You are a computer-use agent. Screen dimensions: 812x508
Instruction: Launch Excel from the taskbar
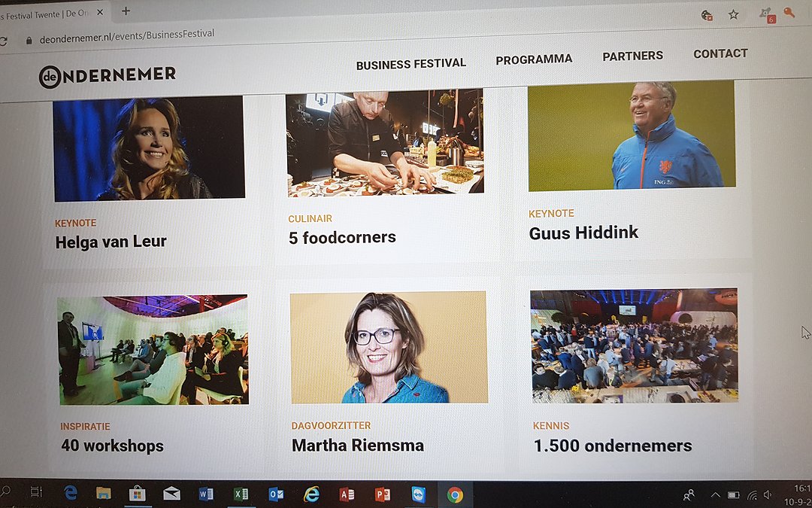pos(241,494)
